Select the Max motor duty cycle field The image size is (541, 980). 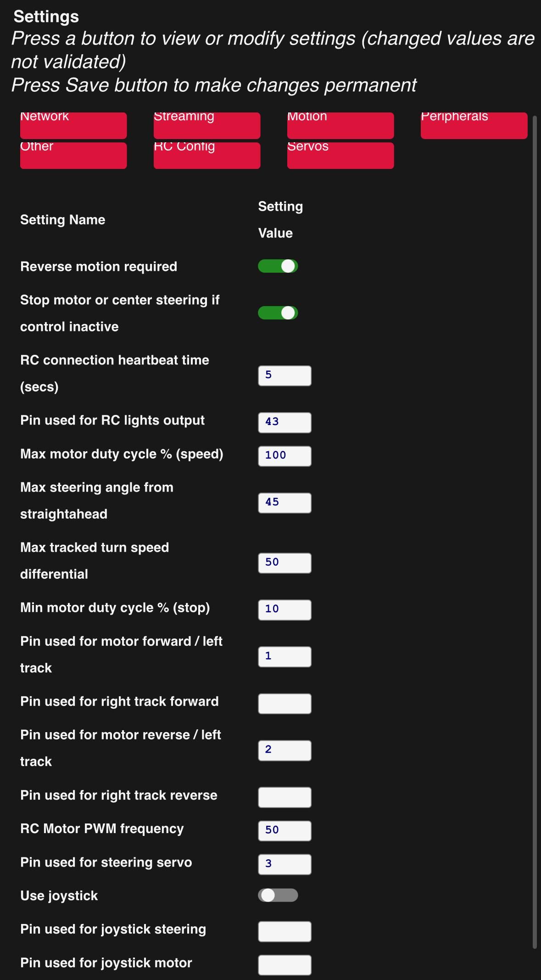[284, 456]
